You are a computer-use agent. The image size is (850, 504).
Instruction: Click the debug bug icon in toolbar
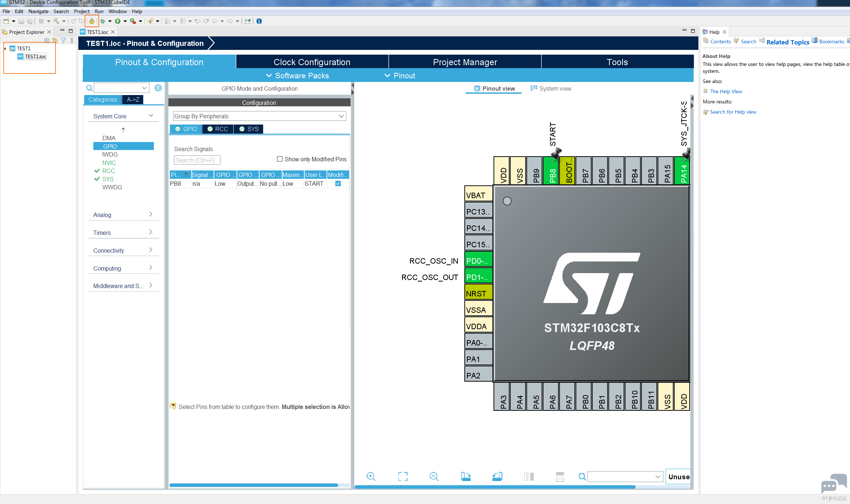pos(103,21)
